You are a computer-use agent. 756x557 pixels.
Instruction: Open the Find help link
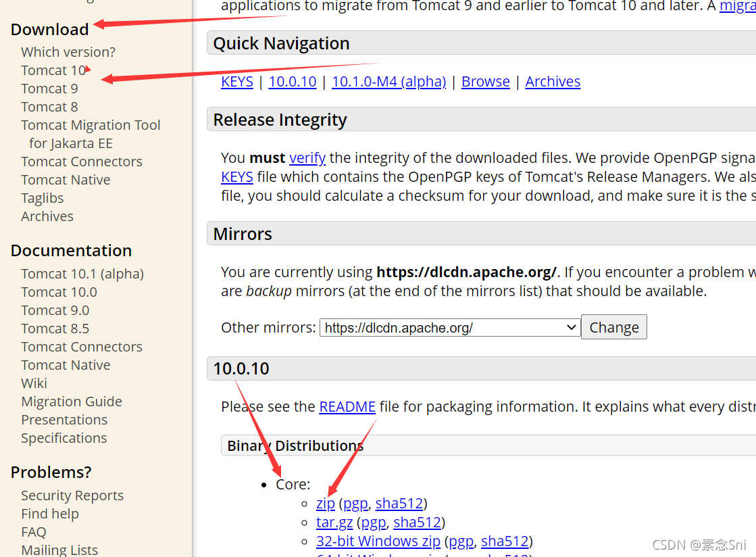50,514
